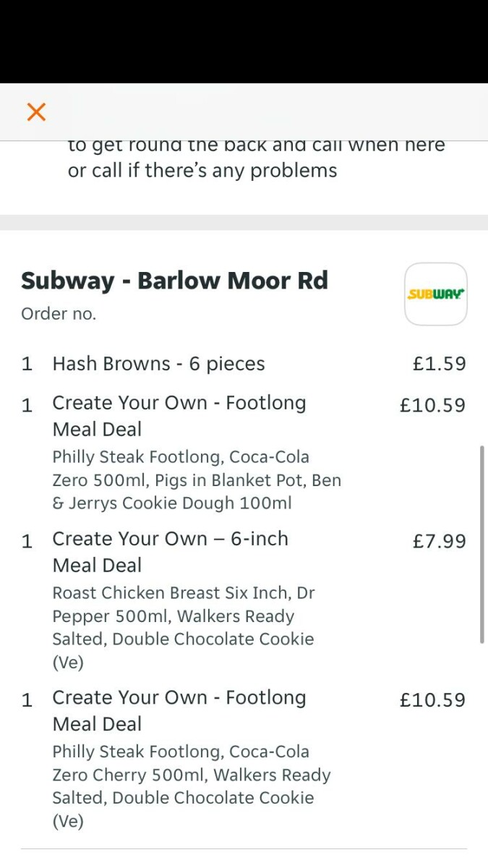This screenshot has width=488, height=868.
Task: Tap the first £10.59 price
Action: point(432,405)
